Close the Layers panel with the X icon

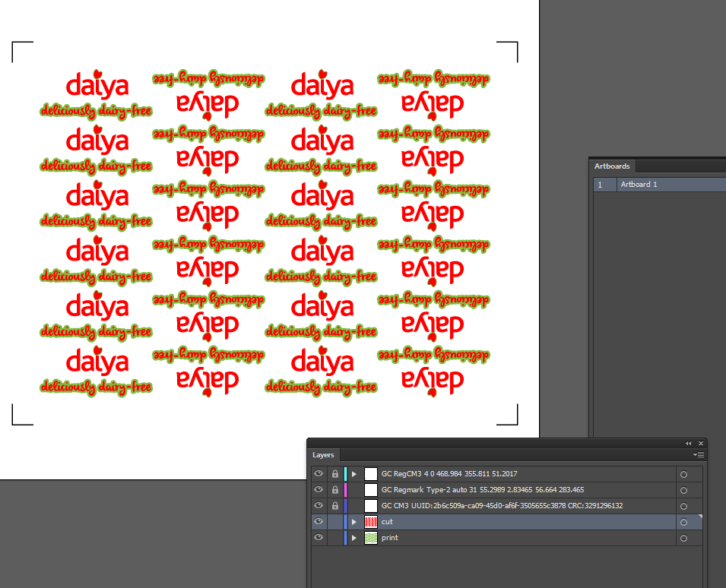click(701, 443)
